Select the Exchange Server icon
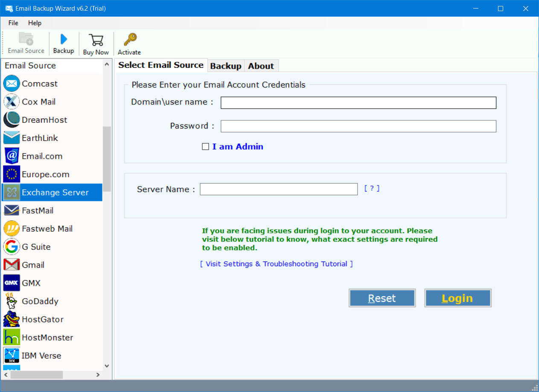The height and width of the screenshot is (392, 539). 12,192
